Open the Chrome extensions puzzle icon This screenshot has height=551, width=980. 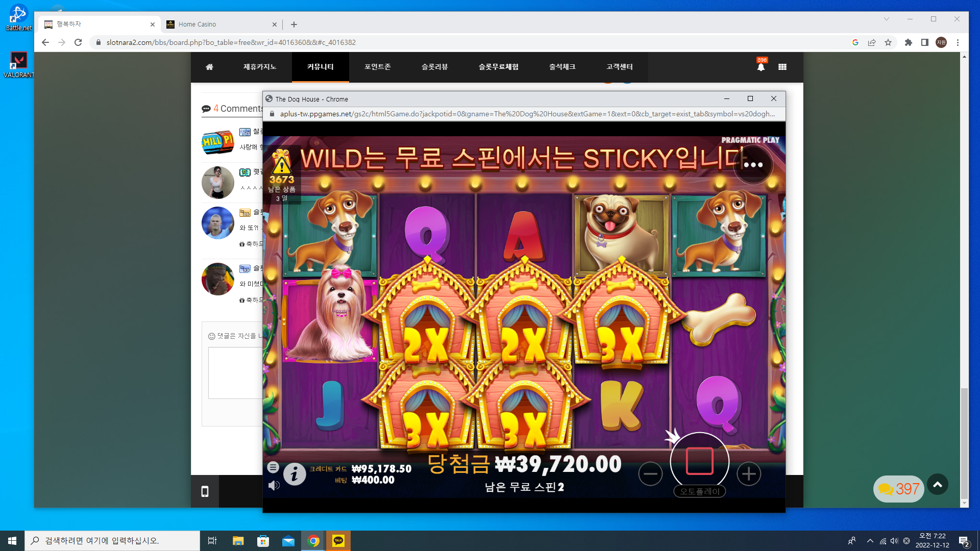coord(909,42)
